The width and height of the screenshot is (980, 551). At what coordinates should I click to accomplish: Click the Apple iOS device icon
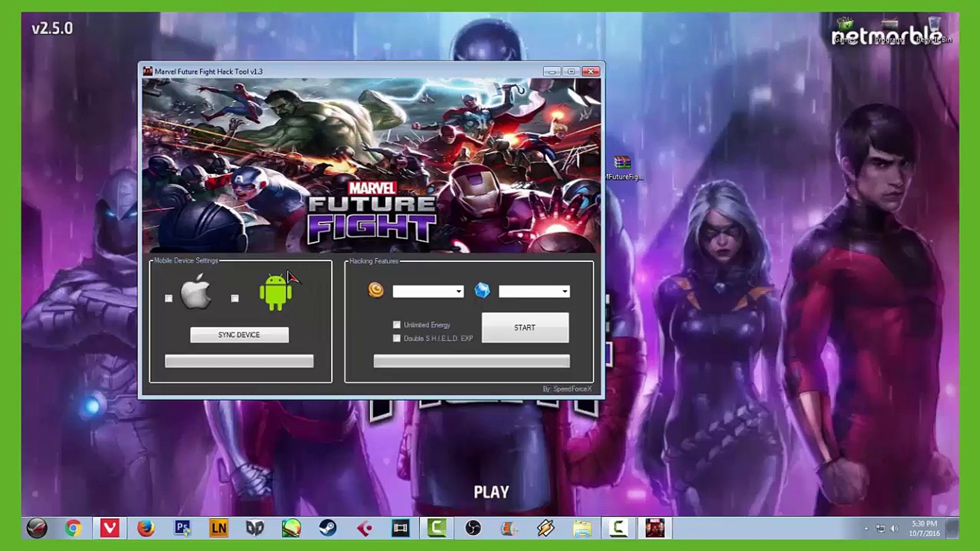click(196, 292)
